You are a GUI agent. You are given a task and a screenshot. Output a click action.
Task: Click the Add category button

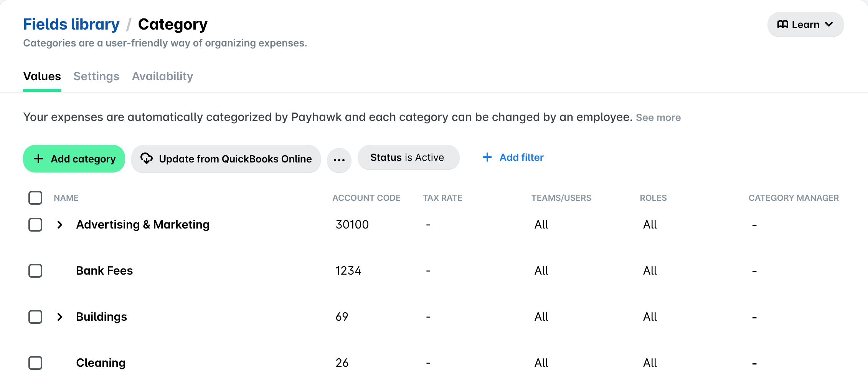[74, 159]
